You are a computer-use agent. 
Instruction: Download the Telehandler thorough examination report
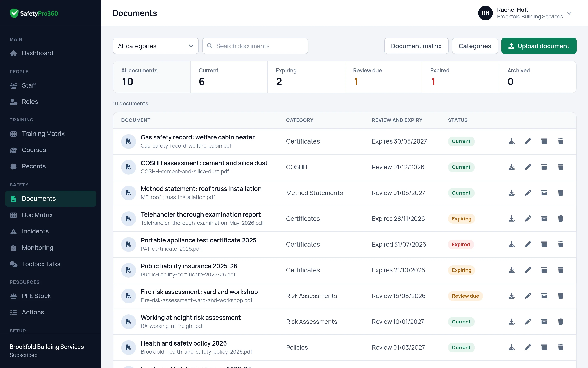pos(511,219)
